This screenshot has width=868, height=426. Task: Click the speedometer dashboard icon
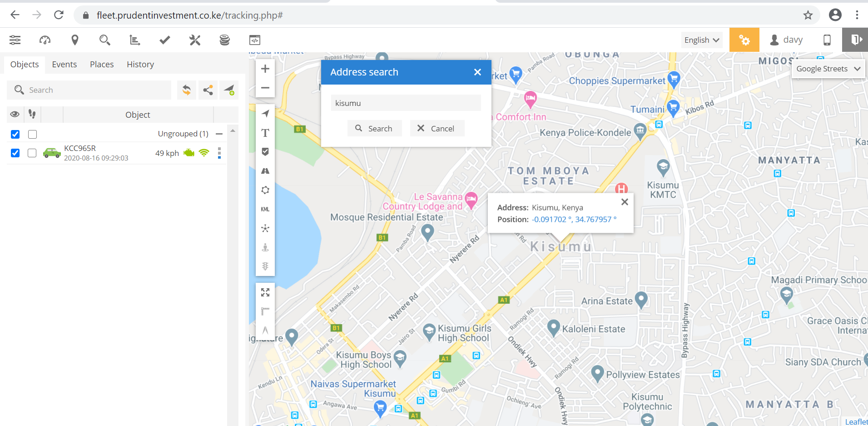45,40
